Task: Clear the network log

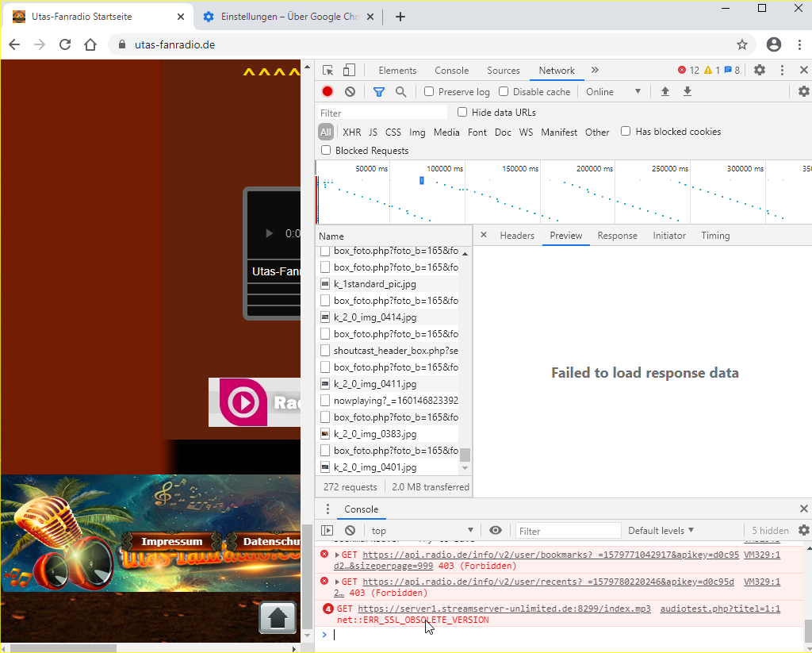Action: point(350,92)
